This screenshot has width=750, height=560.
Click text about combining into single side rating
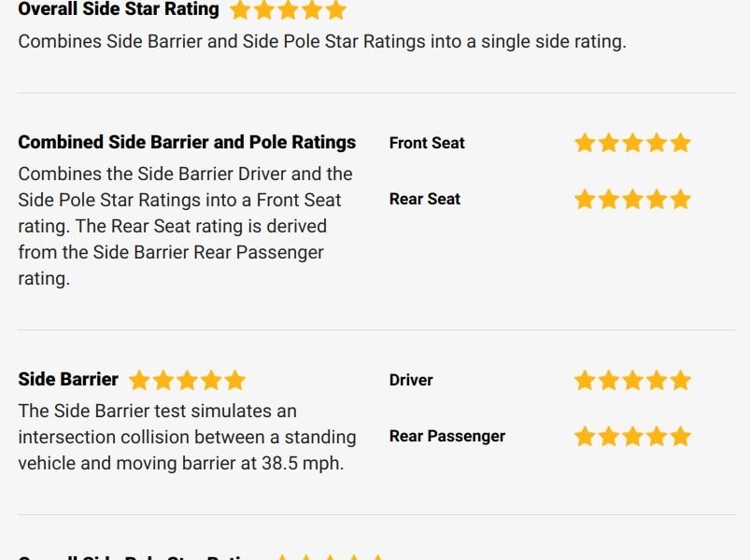(322, 42)
